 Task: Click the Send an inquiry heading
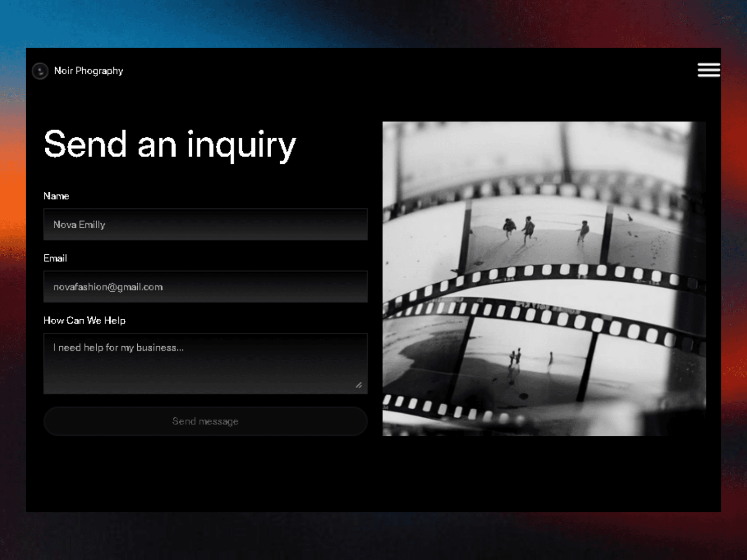click(170, 145)
